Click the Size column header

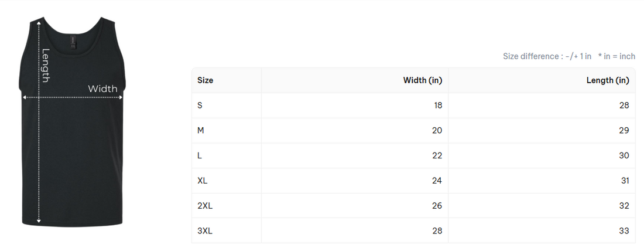click(205, 80)
